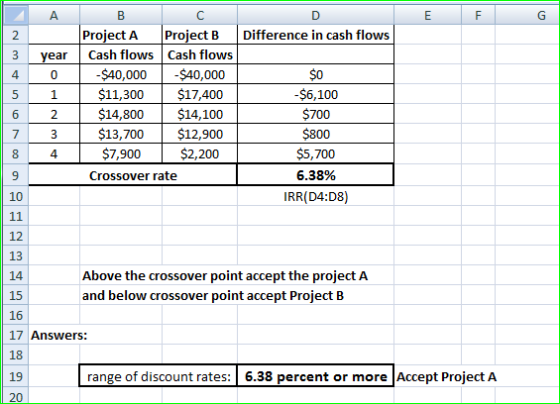Click the $14,800 cell
560x404 pixels.
(x=121, y=114)
